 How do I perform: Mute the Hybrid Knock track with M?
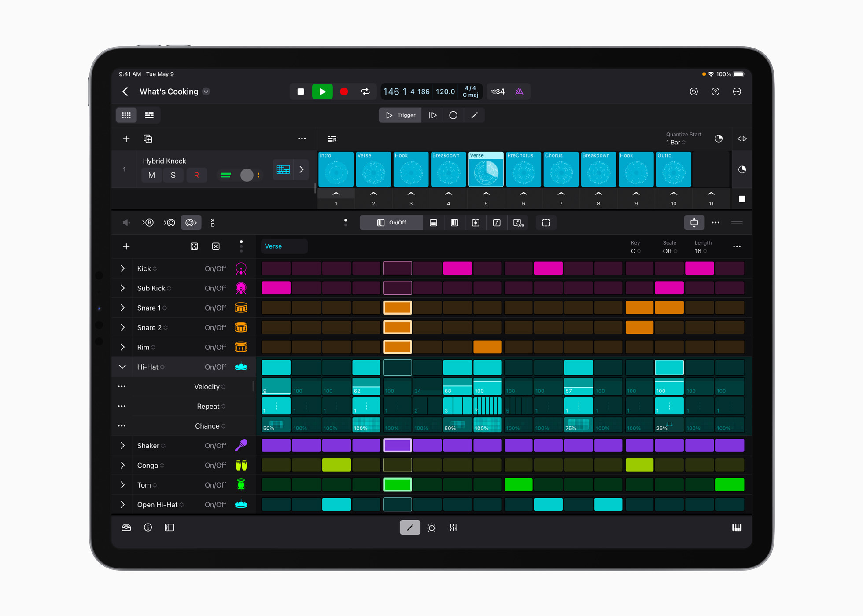pos(151,175)
